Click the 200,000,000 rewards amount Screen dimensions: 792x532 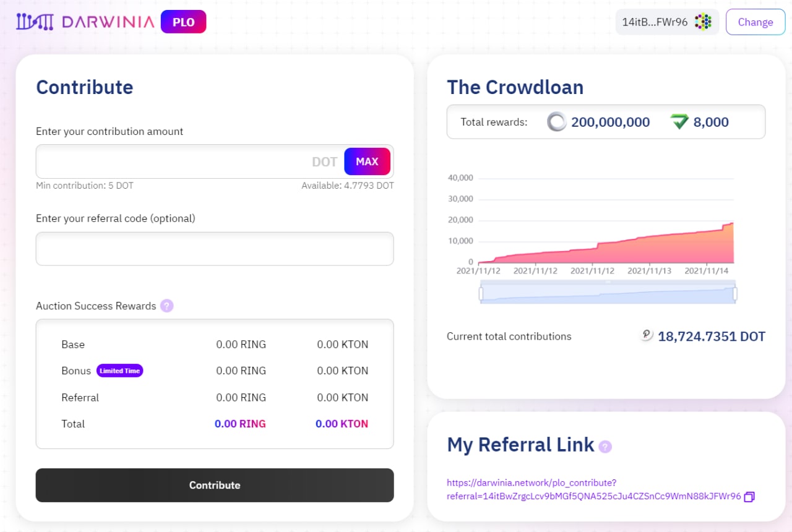pos(611,122)
